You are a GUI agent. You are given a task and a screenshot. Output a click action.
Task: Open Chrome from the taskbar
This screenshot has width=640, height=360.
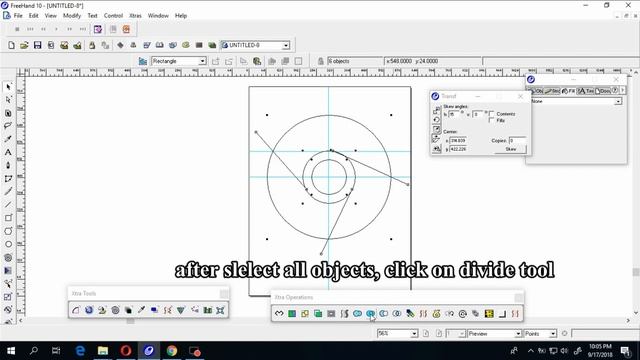tap(172, 351)
